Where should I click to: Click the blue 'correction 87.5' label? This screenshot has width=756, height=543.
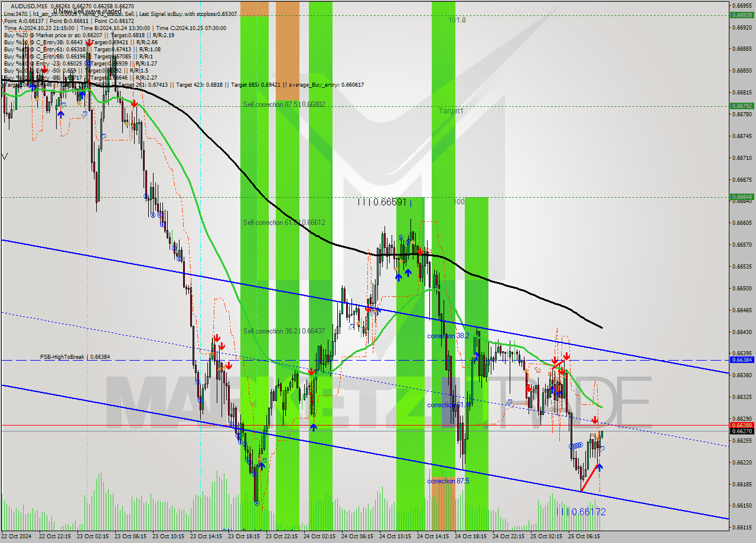tap(448, 480)
